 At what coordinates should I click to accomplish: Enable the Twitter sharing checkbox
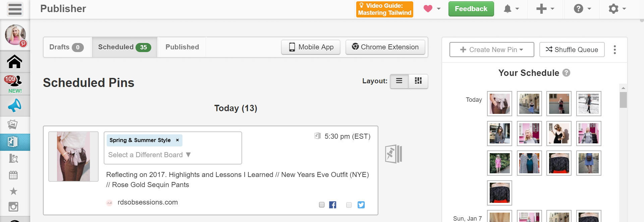click(x=349, y=205)
